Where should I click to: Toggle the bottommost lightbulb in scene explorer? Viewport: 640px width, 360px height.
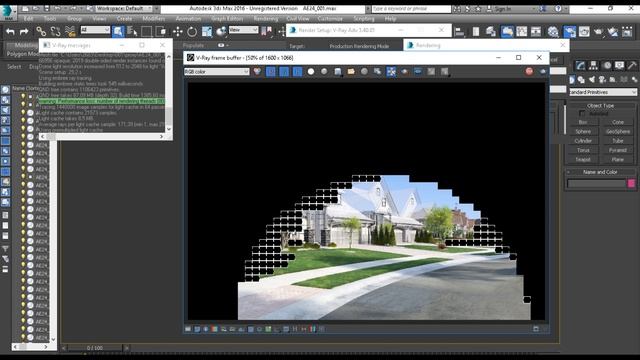point(23,337)
